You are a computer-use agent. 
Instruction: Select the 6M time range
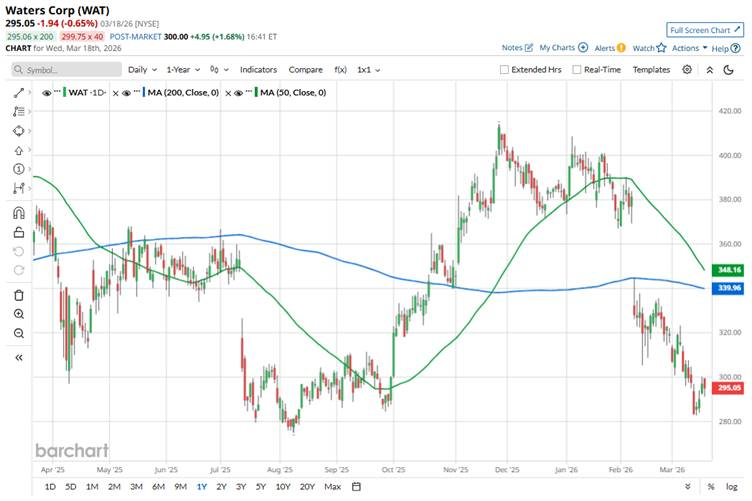[x=158, y=487]
